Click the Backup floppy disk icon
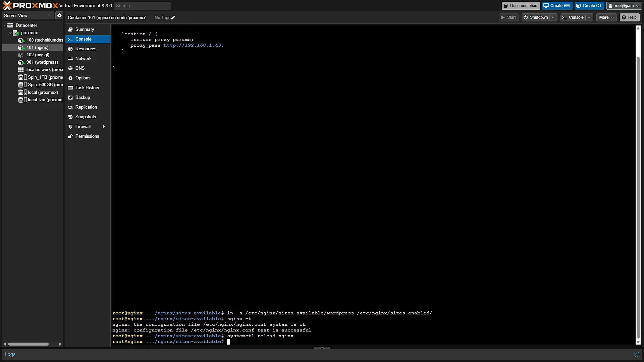This screenshot has width=644, height=362. tap(70, 98)
